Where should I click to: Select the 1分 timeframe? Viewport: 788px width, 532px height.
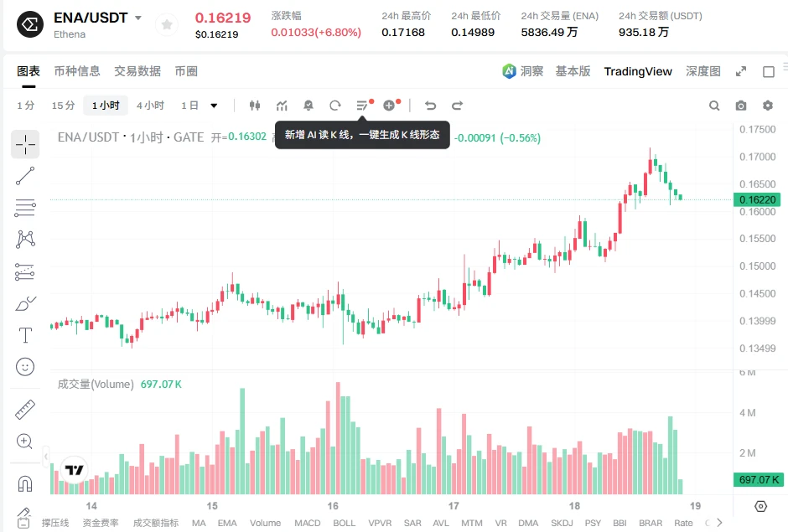coord(26,106)
